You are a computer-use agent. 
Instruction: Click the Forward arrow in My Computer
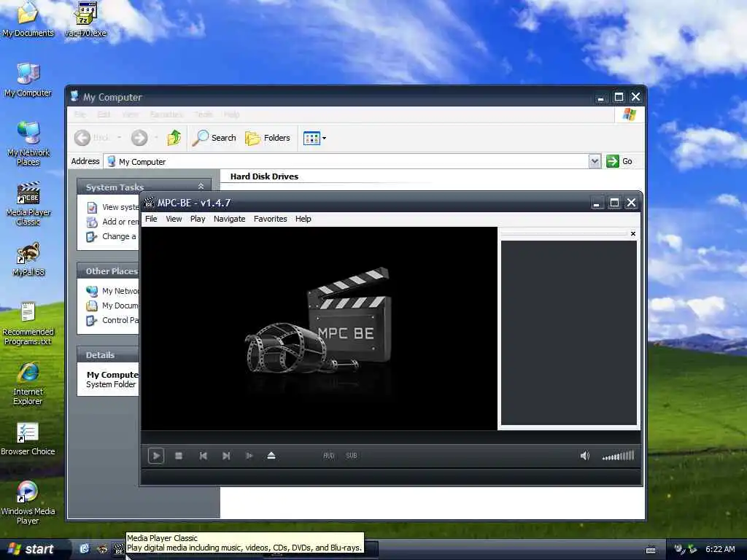[x=139, y=138]
